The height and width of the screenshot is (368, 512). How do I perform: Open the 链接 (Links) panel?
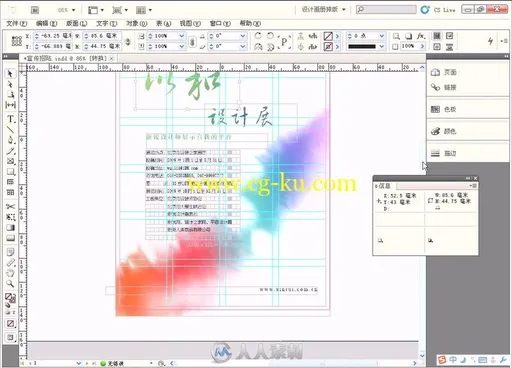pyautogui.click(x=444, y=87)
